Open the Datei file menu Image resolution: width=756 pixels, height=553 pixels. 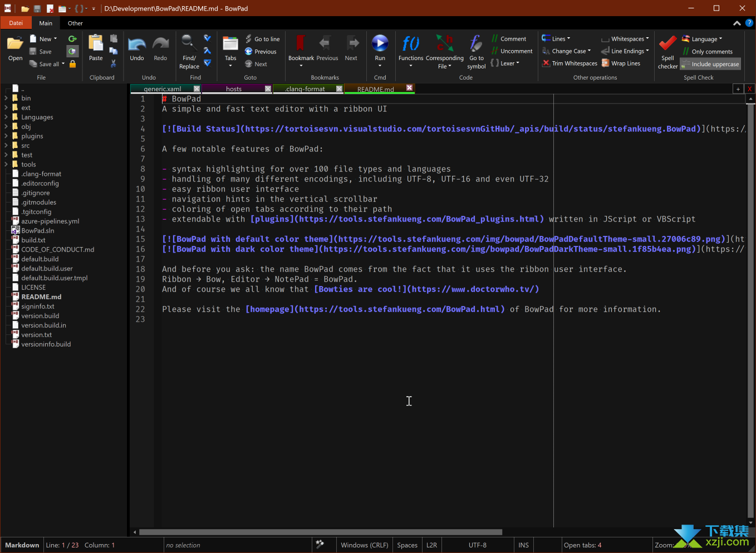click(x=16, y=23)
